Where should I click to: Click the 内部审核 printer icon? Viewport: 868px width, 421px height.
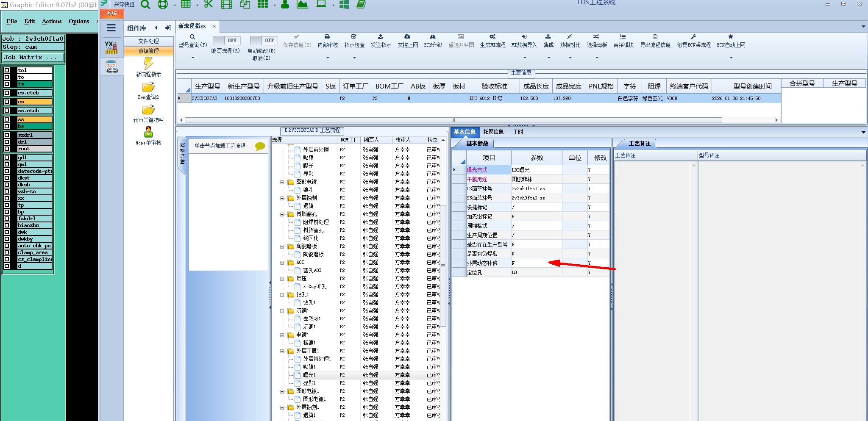(x=327, y=37)
